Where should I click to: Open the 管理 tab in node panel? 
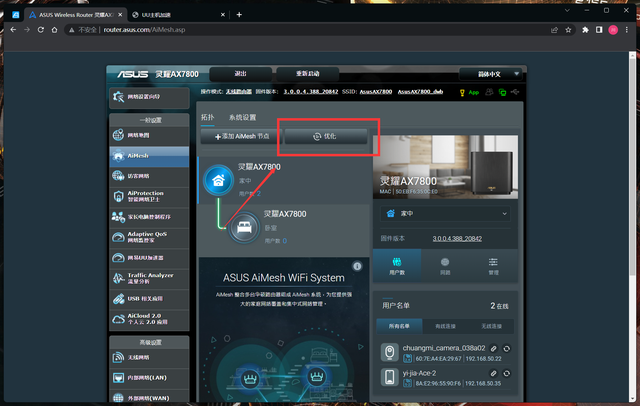(x=493, y=266)
